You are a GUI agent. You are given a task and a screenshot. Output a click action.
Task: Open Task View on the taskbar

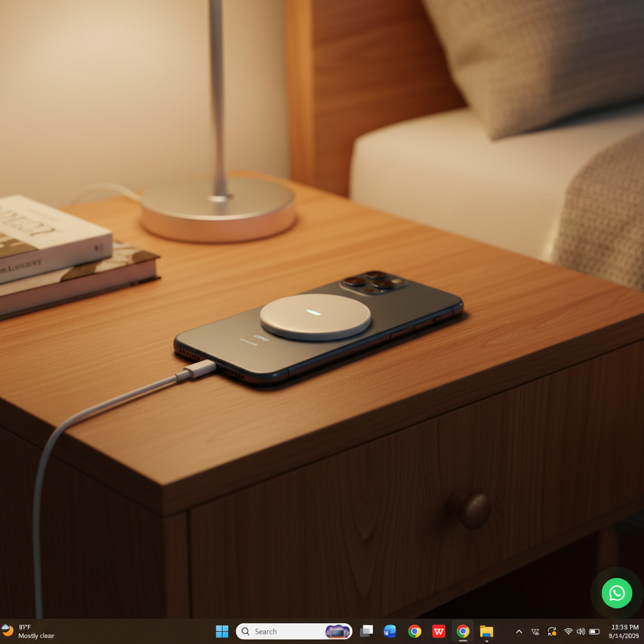pos(367,631)
